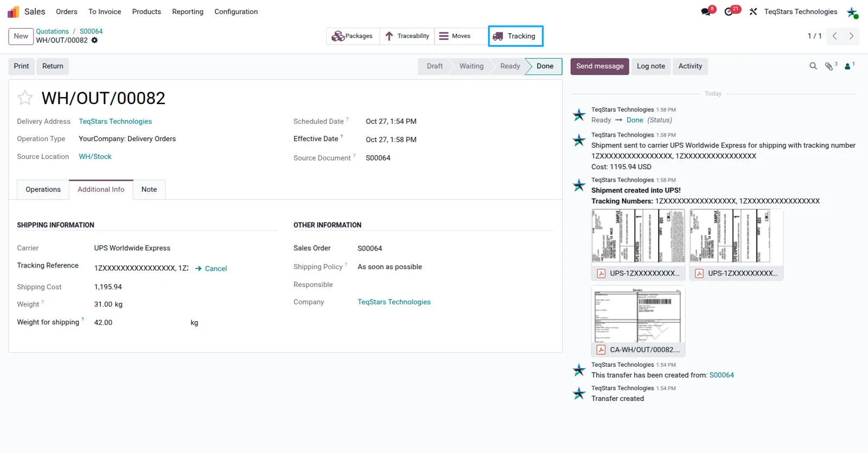Switch to the Operations tab
The height and width of the screenshot is (453, 868).
[x=43, y=189]
